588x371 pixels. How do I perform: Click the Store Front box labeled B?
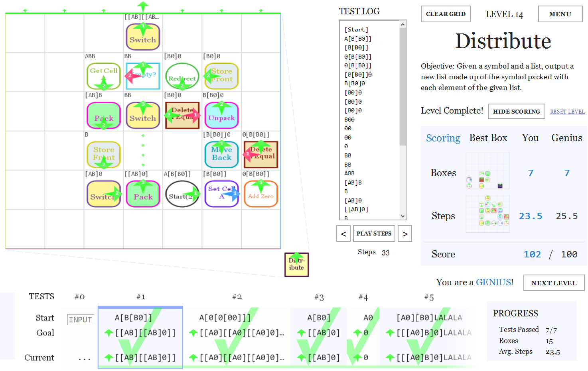(104, 155)
